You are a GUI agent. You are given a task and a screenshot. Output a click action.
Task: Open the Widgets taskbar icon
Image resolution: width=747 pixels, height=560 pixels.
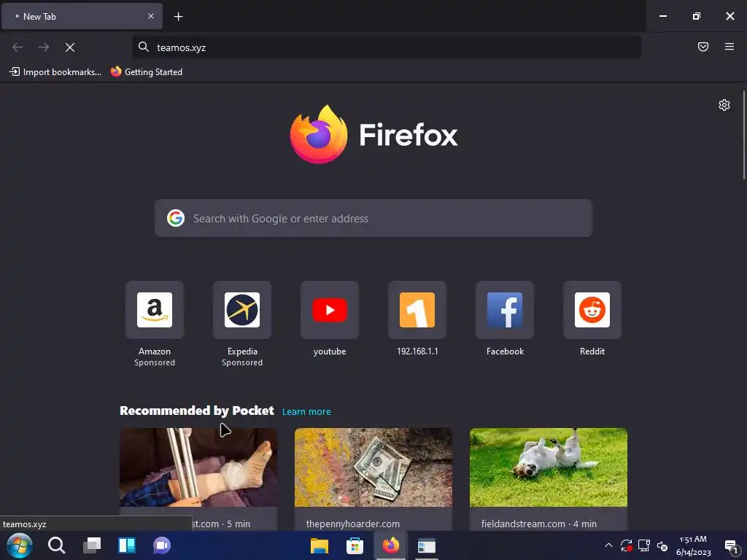click(127, 545)
